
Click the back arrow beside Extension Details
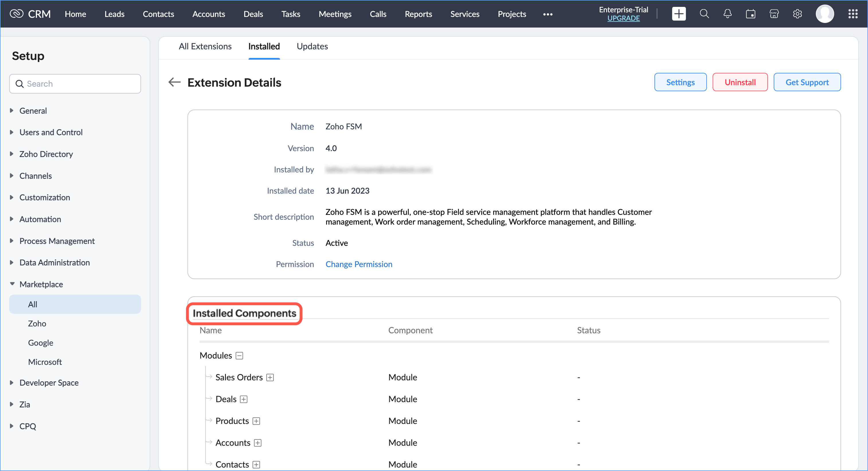[175, 82]
